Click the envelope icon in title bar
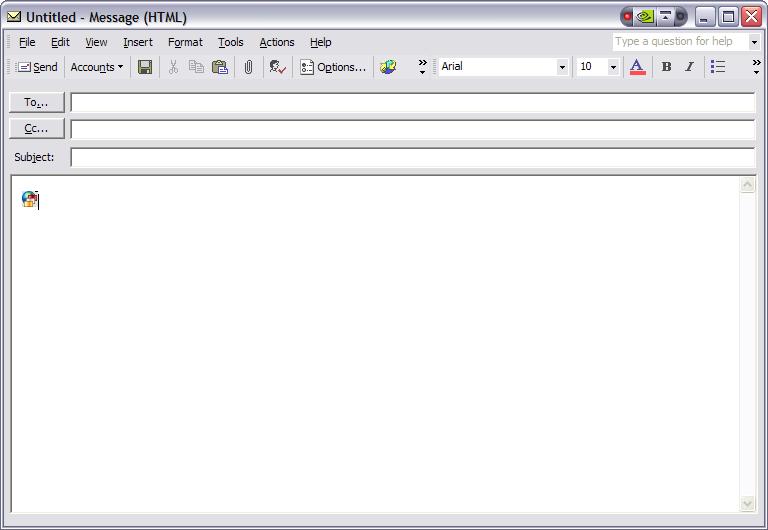Screen dimensions: 768x530 14,17
